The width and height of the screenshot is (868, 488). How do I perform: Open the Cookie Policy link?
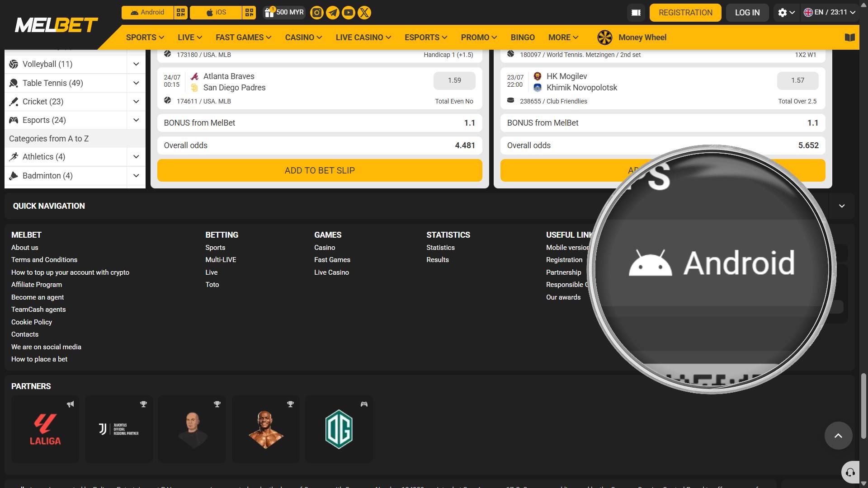click(32, 322)
